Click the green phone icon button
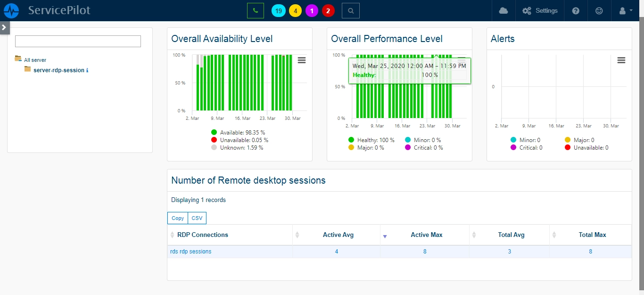The image size is (644, 295). point(256,10)
